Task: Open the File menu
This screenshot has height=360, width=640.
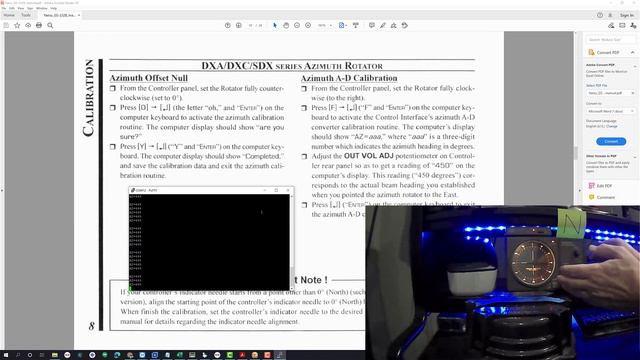Action: point(4,8)
